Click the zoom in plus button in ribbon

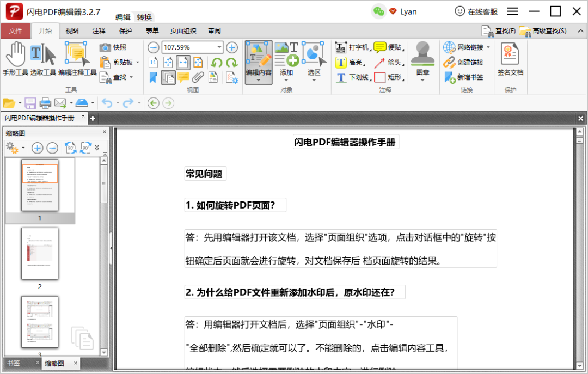click(232, 47)
